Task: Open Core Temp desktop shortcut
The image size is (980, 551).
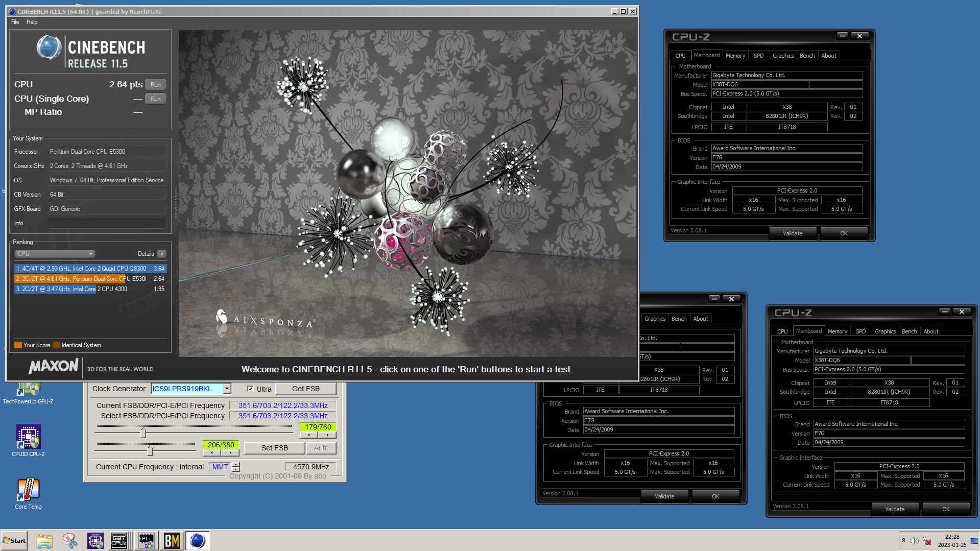Action: [x=28, y=494]
